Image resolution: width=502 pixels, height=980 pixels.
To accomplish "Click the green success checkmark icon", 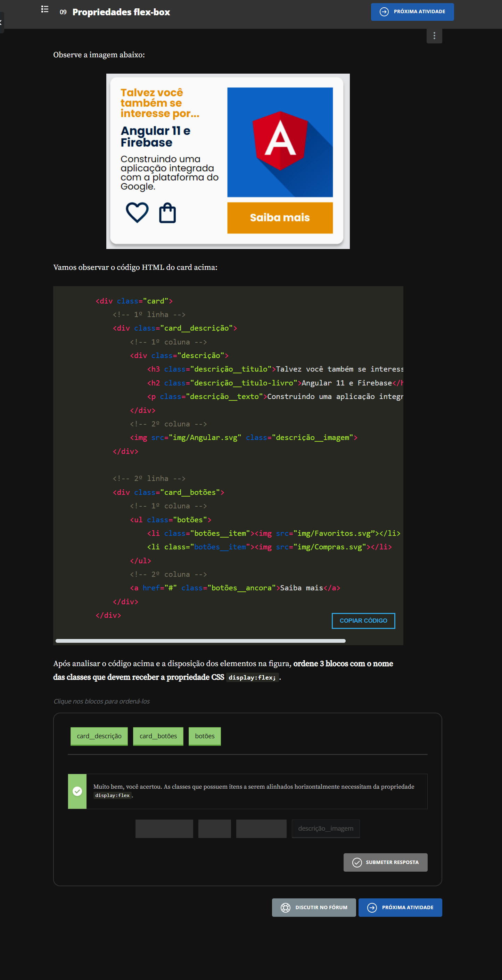I will click(x=77, y=791).
